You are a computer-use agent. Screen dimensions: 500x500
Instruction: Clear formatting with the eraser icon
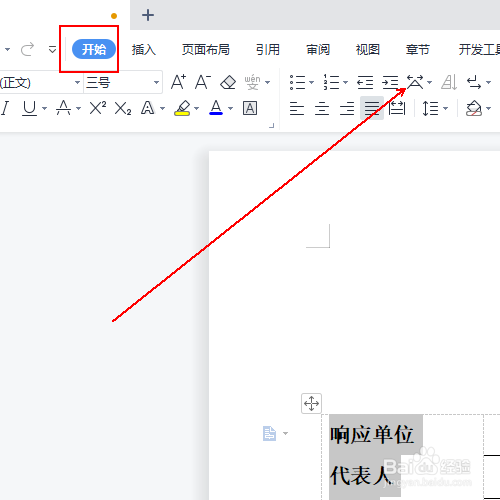pos(228,82)
